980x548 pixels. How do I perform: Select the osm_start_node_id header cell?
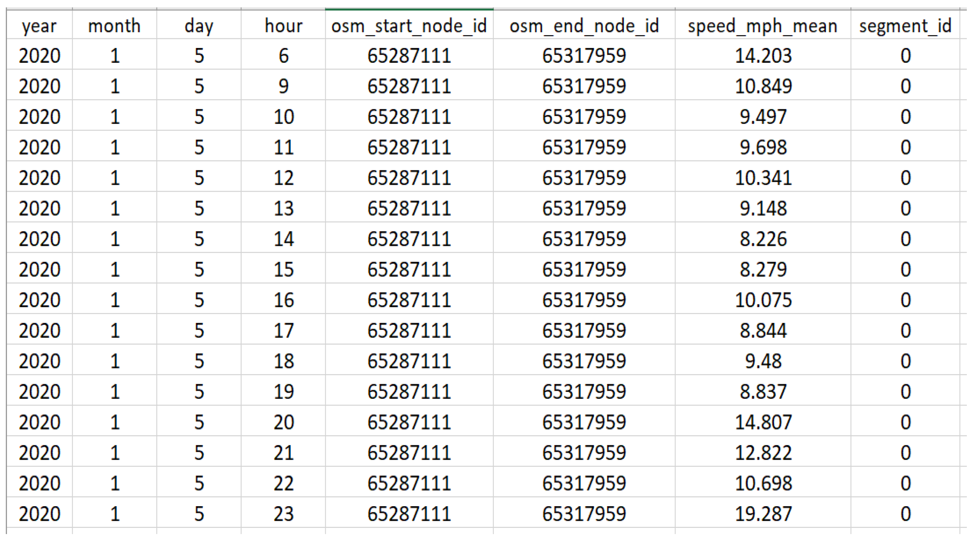409,26
